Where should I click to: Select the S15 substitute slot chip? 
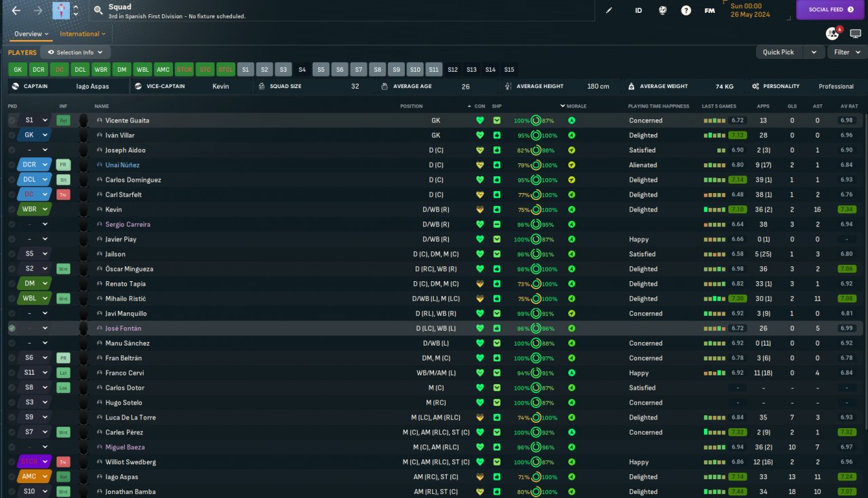(x=509, y=69)
